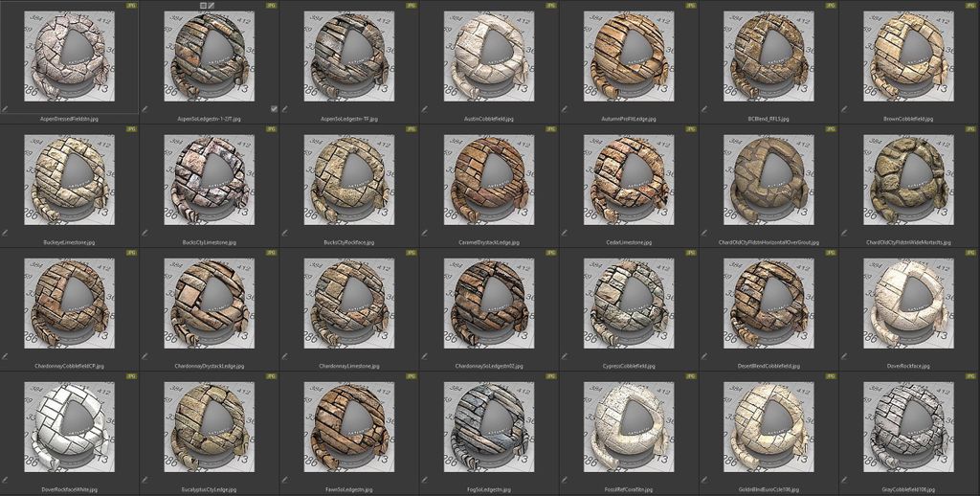
Task: Click the JPG badge on FogSoLedgestn tile
Action: tap(551, 376)
